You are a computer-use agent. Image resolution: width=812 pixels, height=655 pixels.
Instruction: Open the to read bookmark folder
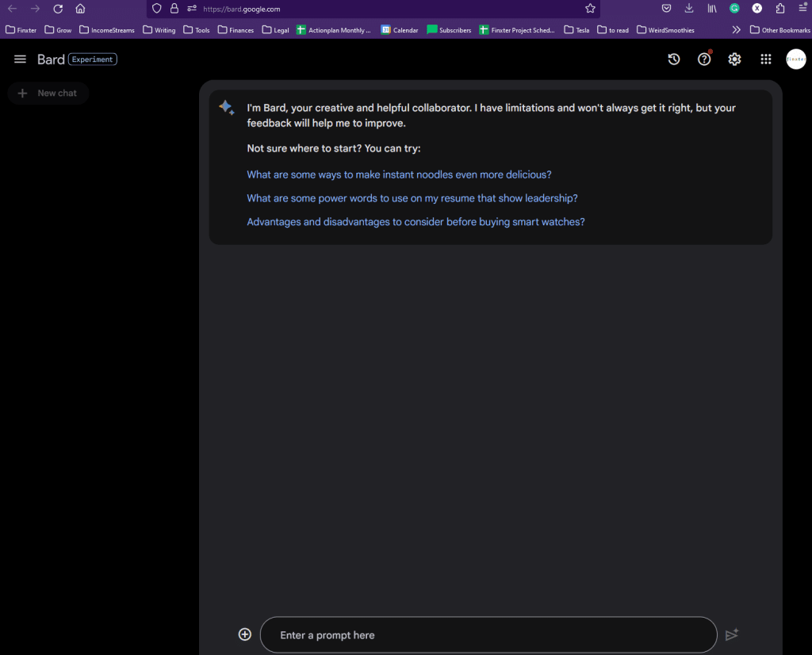[613, 30]
